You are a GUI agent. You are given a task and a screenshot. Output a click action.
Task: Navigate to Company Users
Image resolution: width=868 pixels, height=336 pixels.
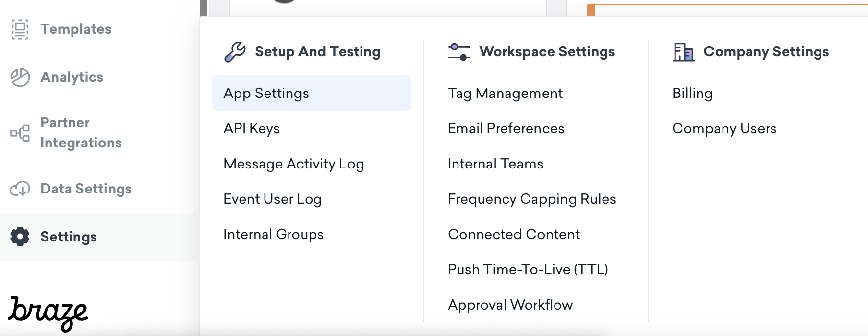coord(724,128)
